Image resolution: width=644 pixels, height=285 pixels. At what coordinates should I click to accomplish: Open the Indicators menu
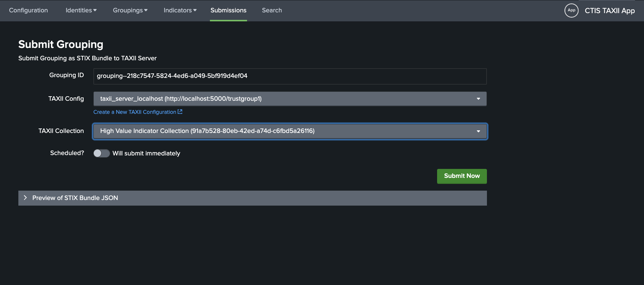pyautogui.click(x=180, y=10)
